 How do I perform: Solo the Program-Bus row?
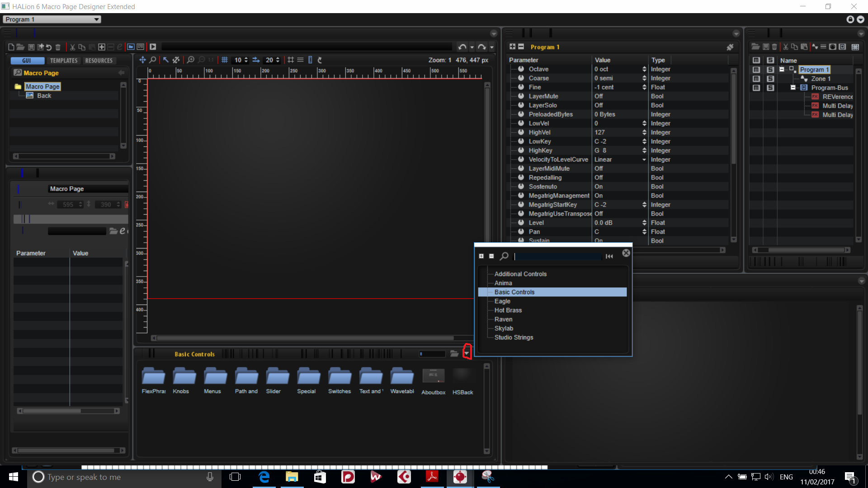coord(770,88)
